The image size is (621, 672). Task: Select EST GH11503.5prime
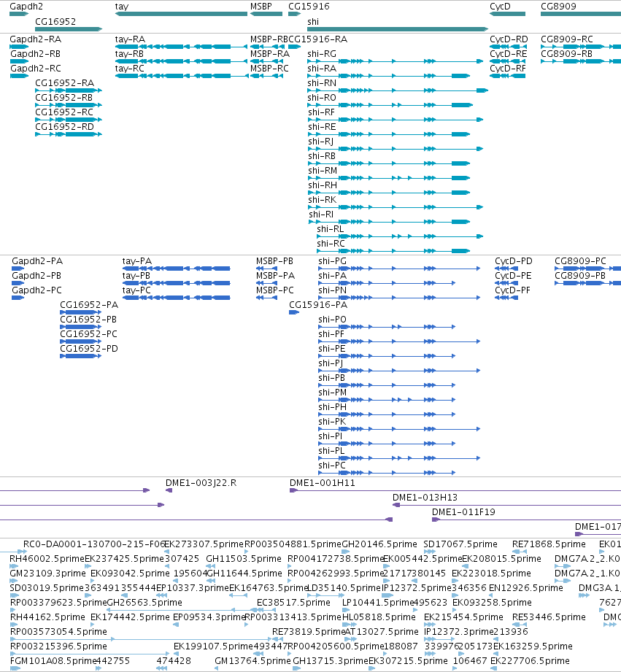244,558
